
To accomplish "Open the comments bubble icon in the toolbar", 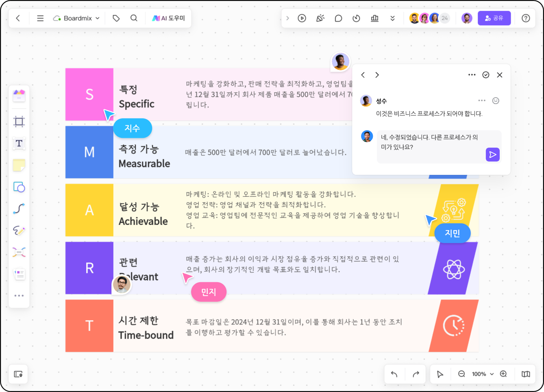I will 338,18.
